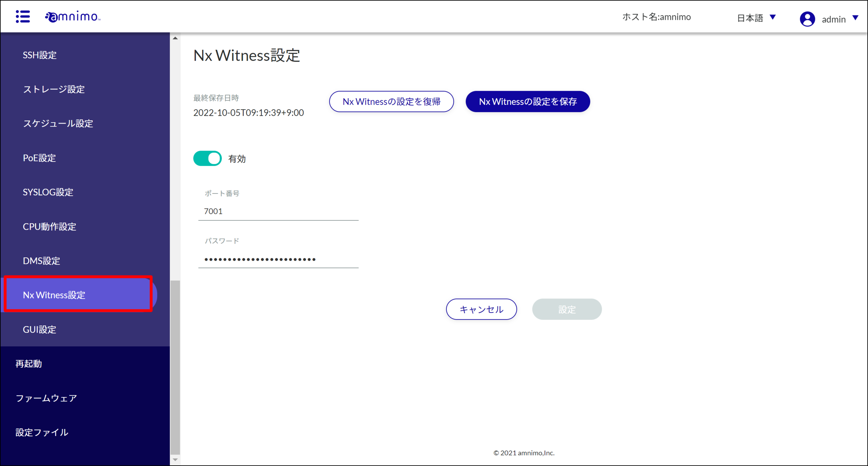
Task: Click Nx Witnessの設定を保存 button
Action: point(528,101)
